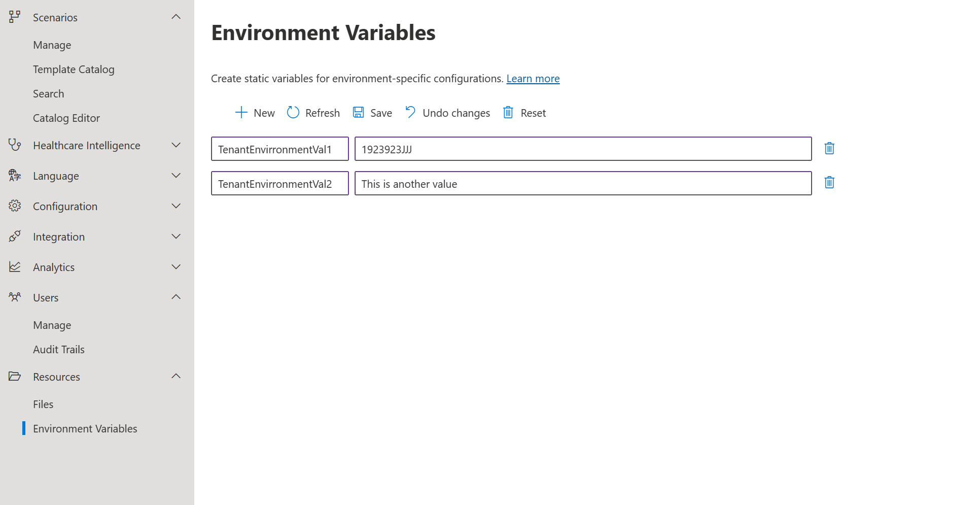980x505 pixels.
Task: Open Audit Trails page
Action: pyautogui.click(x=59, y=350)
